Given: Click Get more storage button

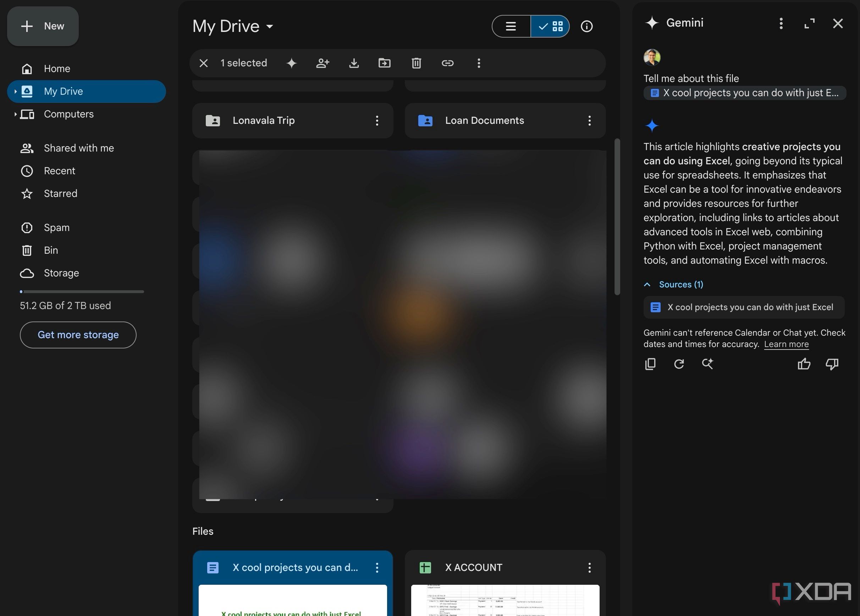Looking at the screenshot, I should pos(78,335).
